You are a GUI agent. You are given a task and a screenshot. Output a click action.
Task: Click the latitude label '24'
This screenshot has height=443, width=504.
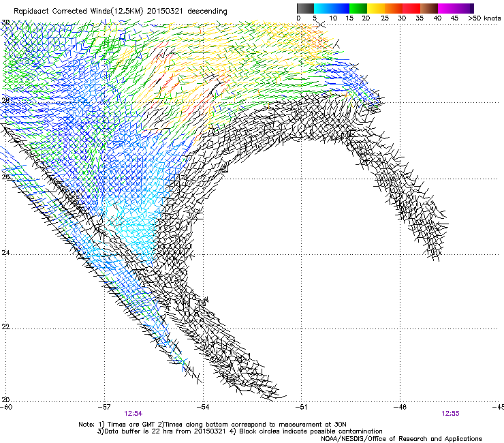5,253
